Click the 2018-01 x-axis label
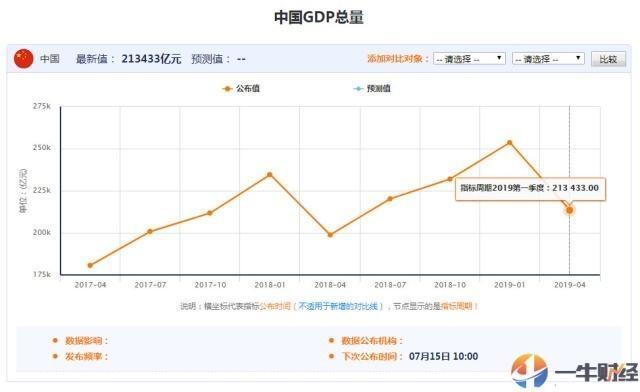 coord(270,285)
